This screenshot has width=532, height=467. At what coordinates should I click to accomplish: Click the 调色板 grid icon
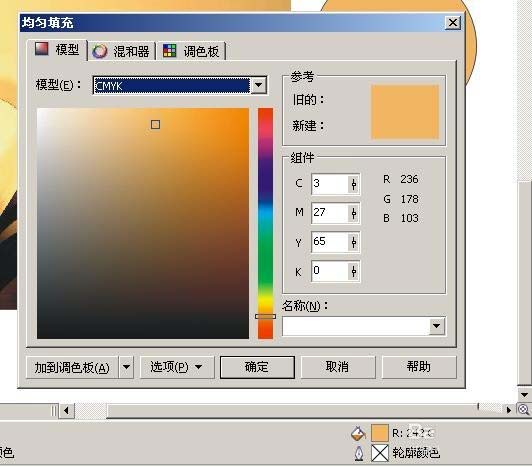coord(170,51)
